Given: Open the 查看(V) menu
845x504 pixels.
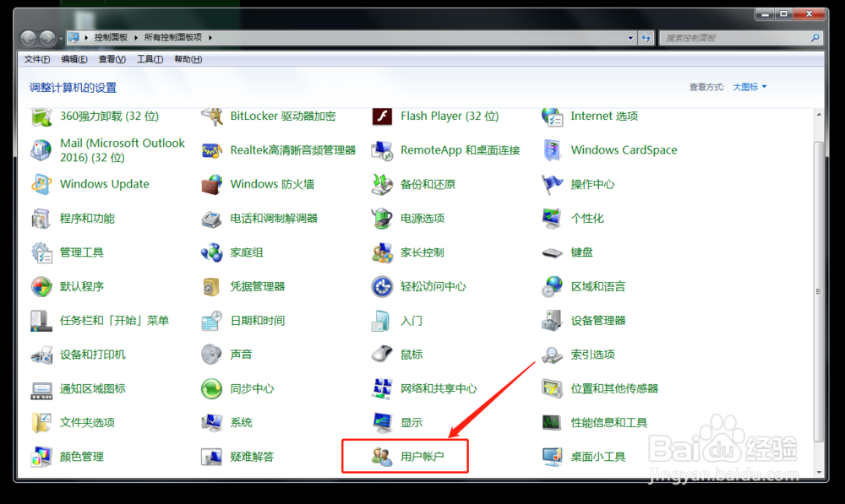Looking at the screenshot, I should click(x=112, y=59).
